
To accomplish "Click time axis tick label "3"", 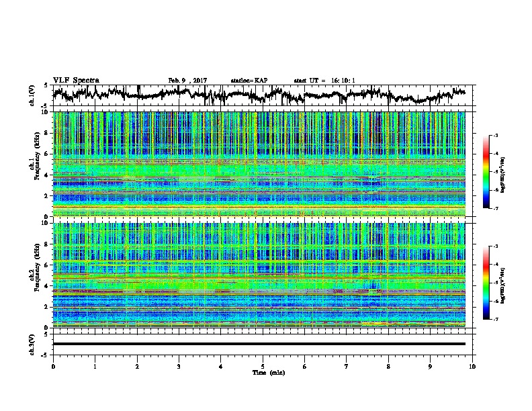I will click(179, 367).
